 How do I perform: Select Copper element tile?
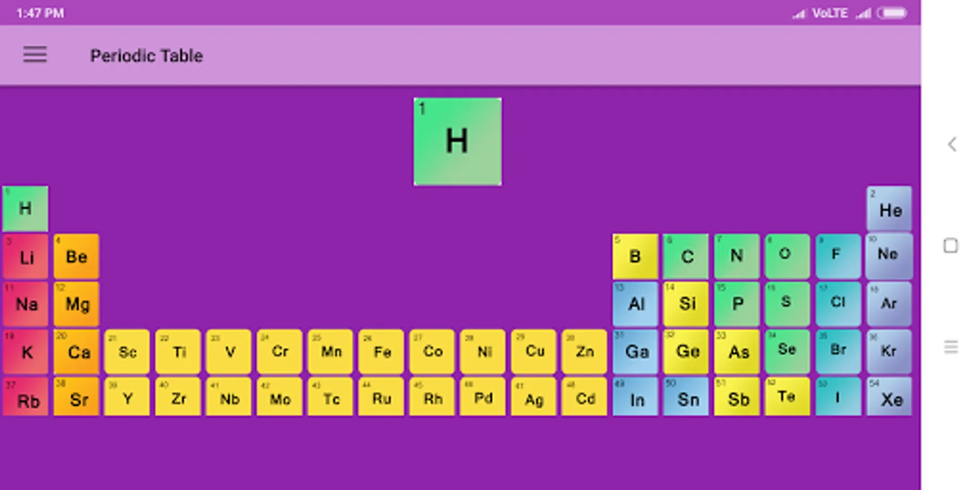click(x=533, y=352)
